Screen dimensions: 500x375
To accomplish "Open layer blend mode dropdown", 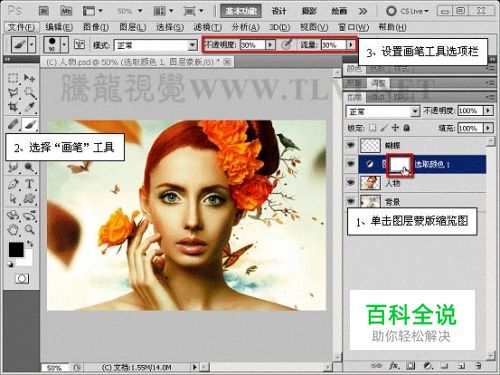I will point(383,111).
